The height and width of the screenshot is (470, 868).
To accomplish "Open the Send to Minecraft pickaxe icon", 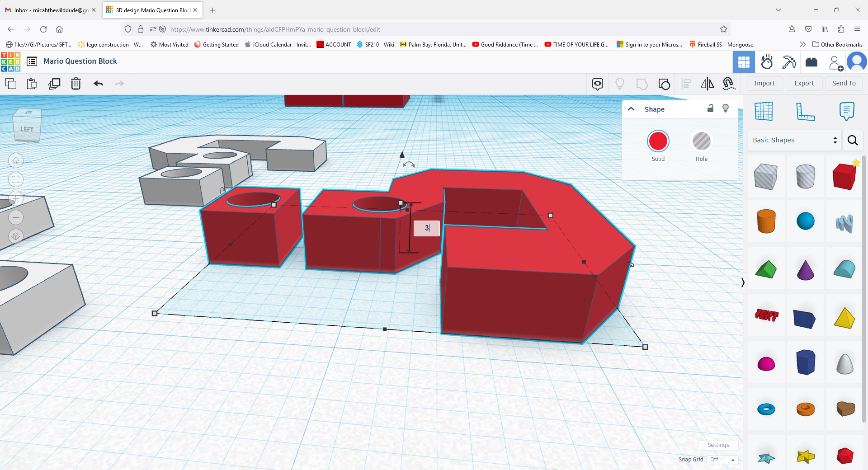I will [x=789, y=62].
